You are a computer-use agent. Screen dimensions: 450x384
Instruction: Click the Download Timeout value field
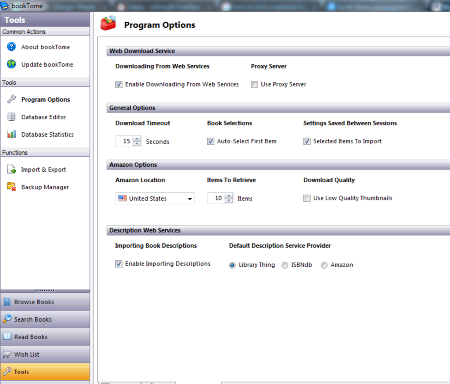(x=124, y=141)
